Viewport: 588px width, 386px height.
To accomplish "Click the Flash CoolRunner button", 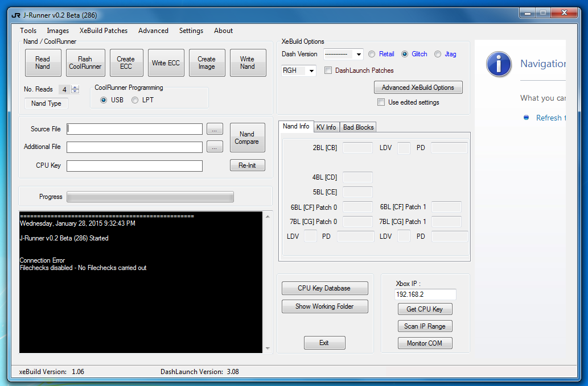I will pyautogui.click(x=85, y=63).
